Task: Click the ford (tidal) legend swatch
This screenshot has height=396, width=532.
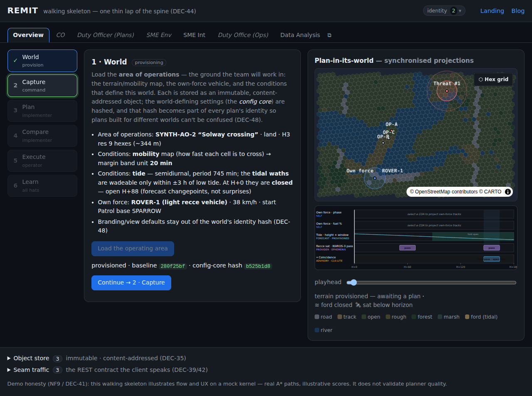Action: [x=467, y=317]
